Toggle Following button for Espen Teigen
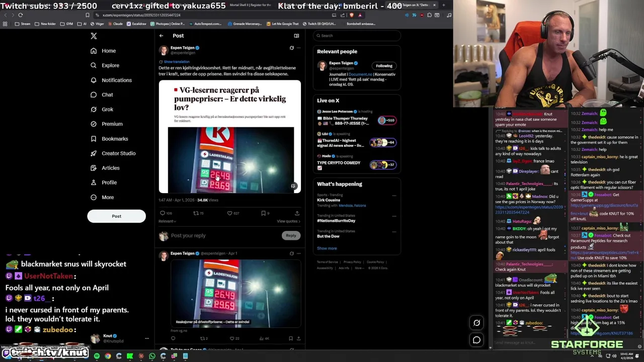The width and height of the screenshot is (644, 362). pyautogui.click(x=384, y=66)
